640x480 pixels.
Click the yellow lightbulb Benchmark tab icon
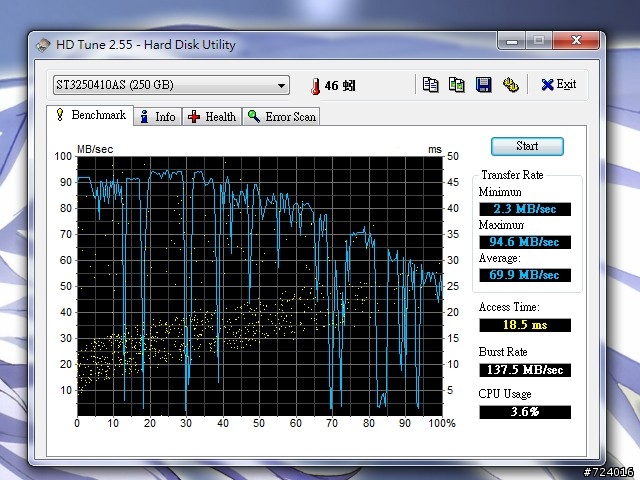(x=60, y=115)
